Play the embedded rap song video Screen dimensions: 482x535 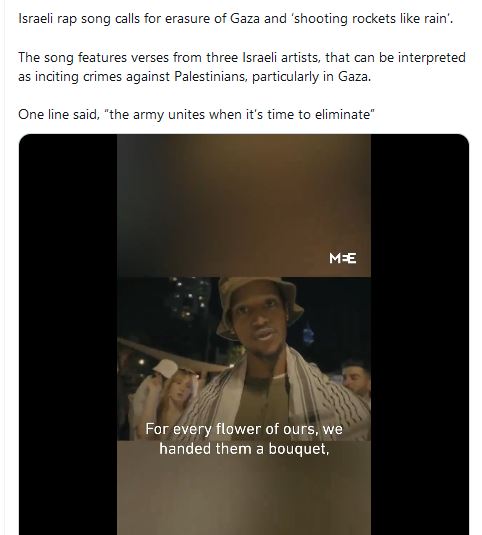point(244,334)
